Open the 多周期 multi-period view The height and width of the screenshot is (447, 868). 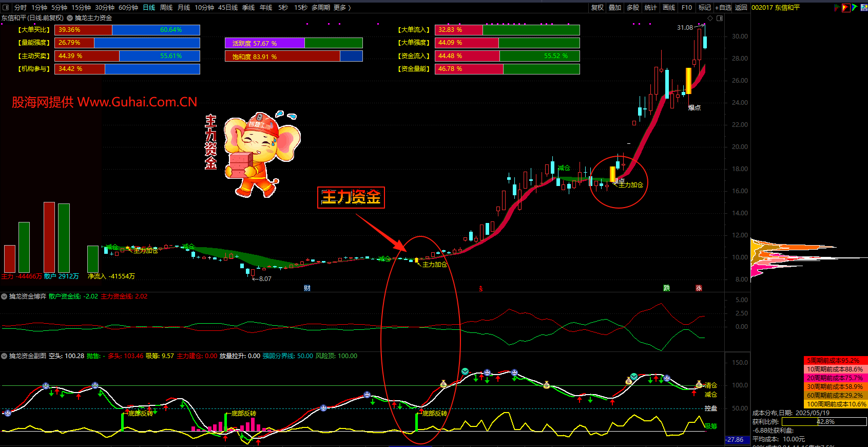pyautogui.click(x=321, y=7)
